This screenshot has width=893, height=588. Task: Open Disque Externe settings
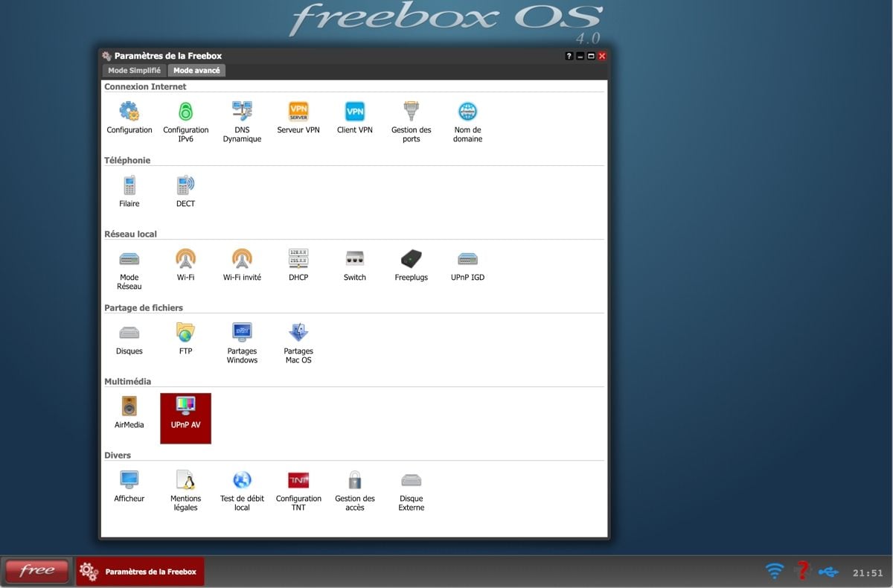point(412,491)
